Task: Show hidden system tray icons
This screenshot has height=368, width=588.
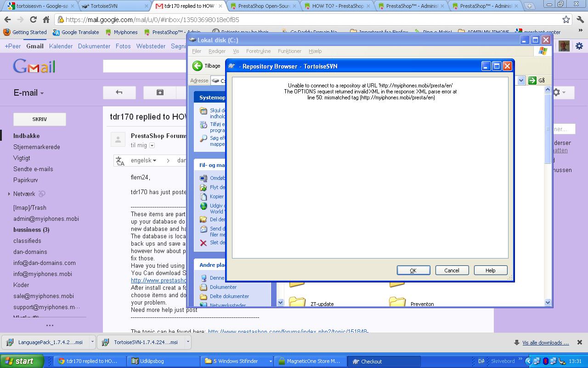Action: tap(528, 361)
